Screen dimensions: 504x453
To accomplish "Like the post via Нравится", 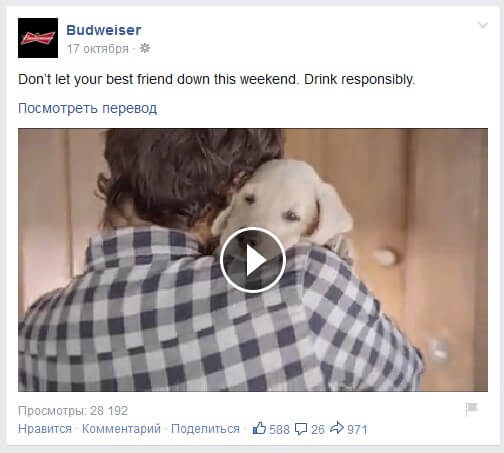I will tap(45, 429).
